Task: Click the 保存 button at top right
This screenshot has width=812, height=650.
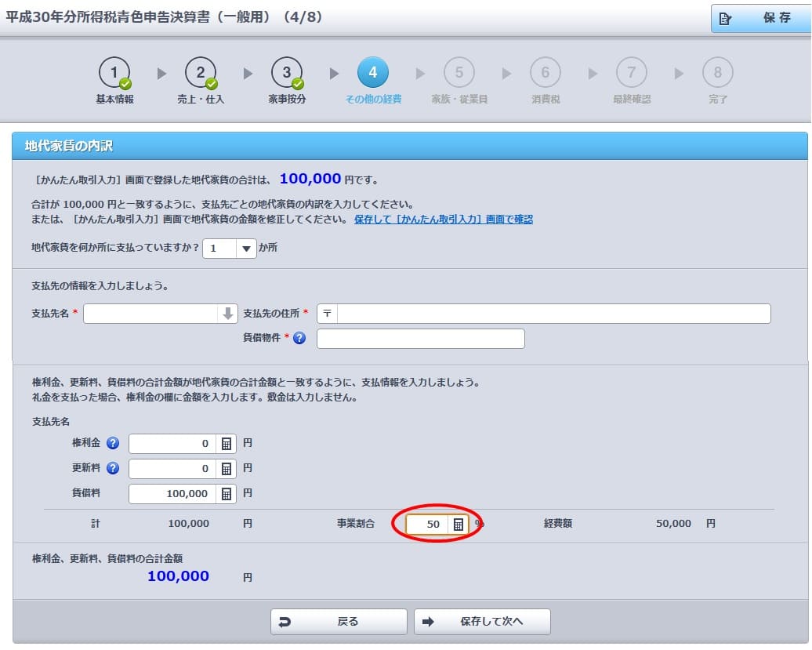Action: [x=760, y=19]
